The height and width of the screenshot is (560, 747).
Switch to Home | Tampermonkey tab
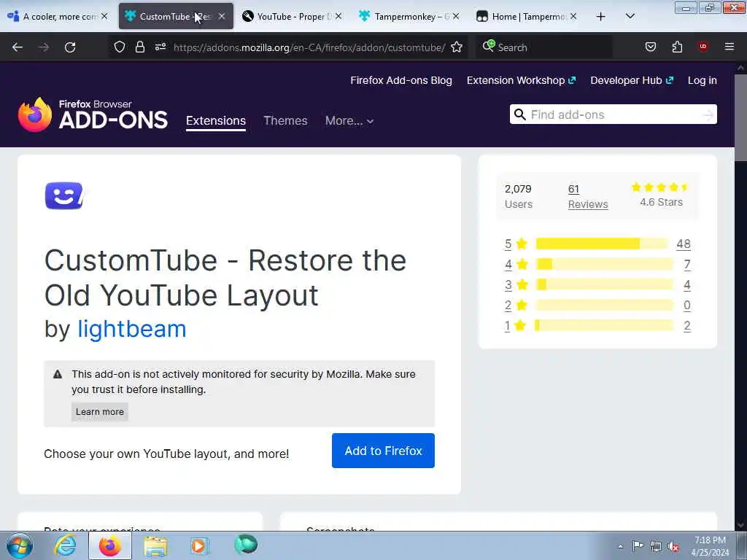click(x=528, y=17)
